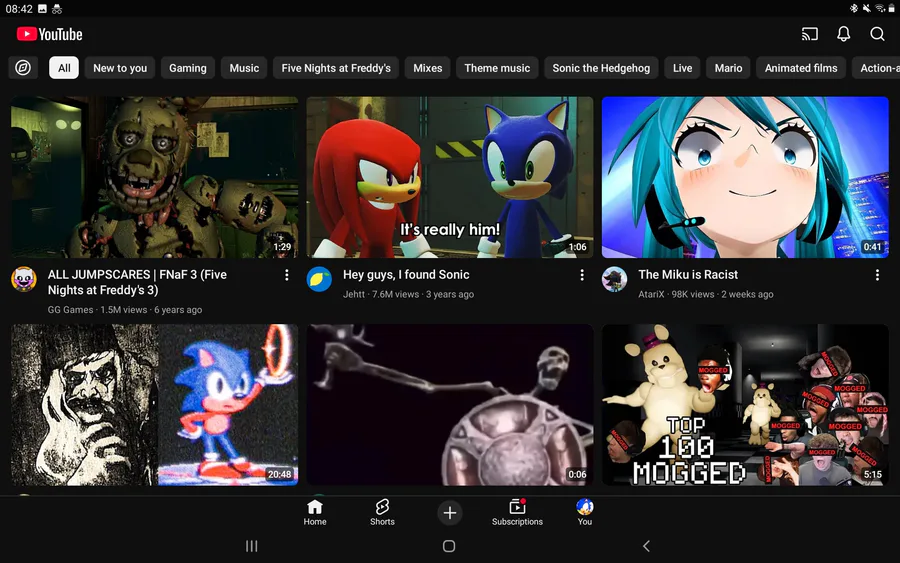Filter by Music chip
Screen dimensions: 900x563
pos(244,68)
